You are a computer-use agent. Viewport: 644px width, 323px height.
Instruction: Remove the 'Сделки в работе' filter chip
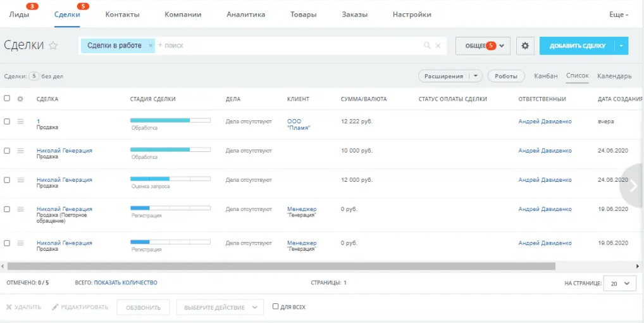click(150, 46)
